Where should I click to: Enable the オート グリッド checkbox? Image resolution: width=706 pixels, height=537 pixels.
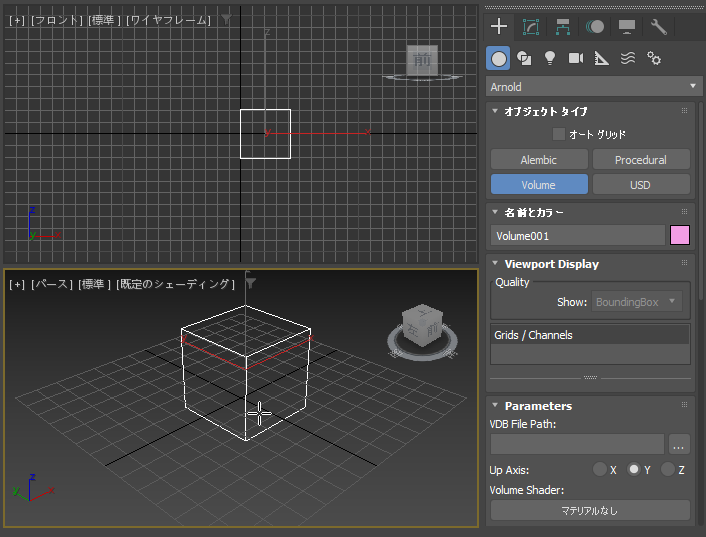pyautogui.click(x=559, y=134)
